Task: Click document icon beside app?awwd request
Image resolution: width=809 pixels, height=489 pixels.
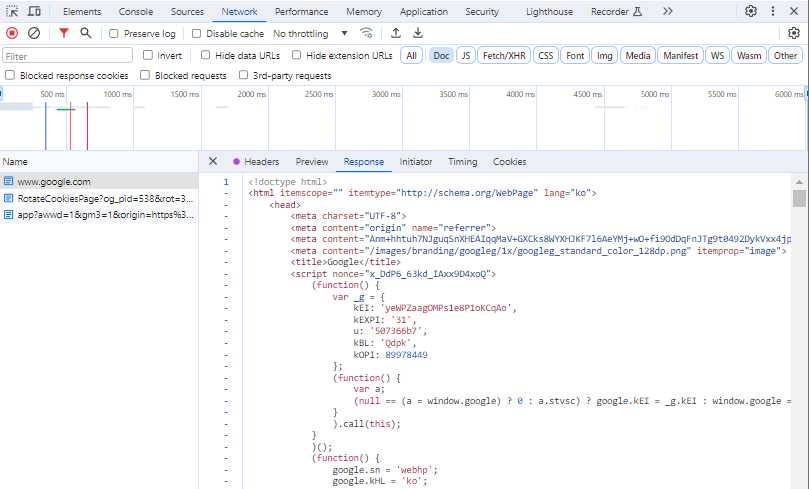Action: tap(9, 215)
